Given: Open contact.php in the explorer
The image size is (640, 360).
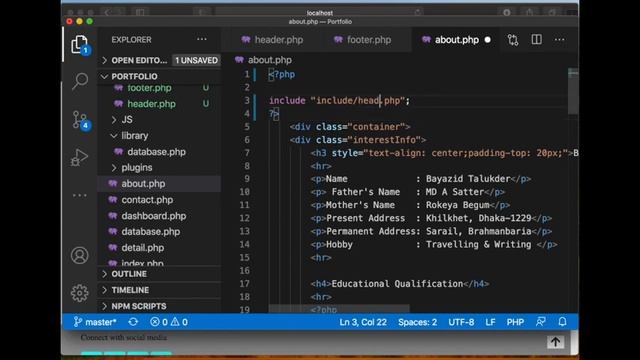Looking at the screenshot, I should point(147,200).
